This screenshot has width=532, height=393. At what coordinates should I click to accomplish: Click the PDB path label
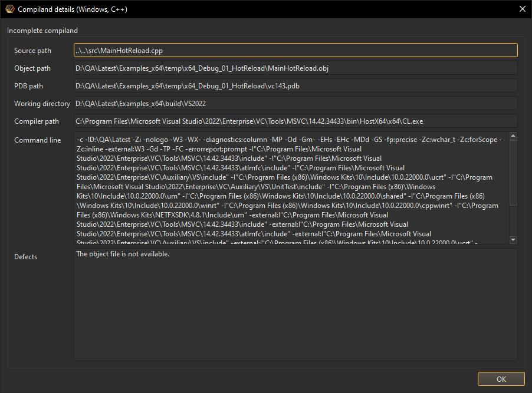[x=29, y=87]
